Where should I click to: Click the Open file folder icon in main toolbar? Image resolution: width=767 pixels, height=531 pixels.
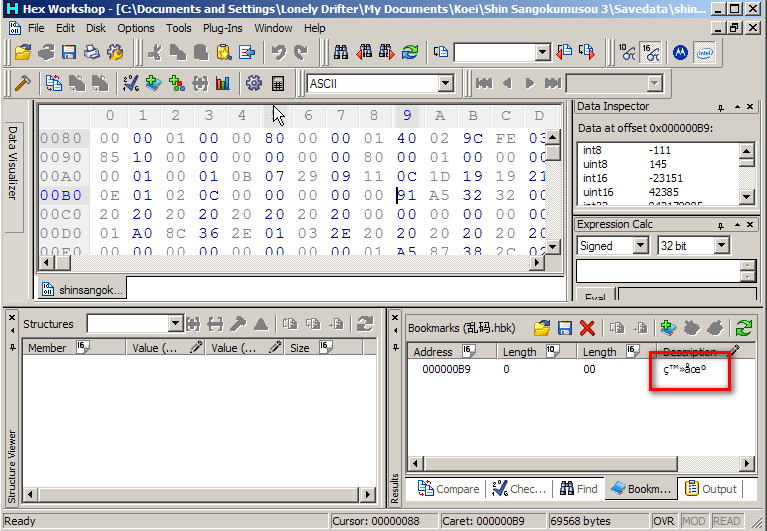pos(23,52)
